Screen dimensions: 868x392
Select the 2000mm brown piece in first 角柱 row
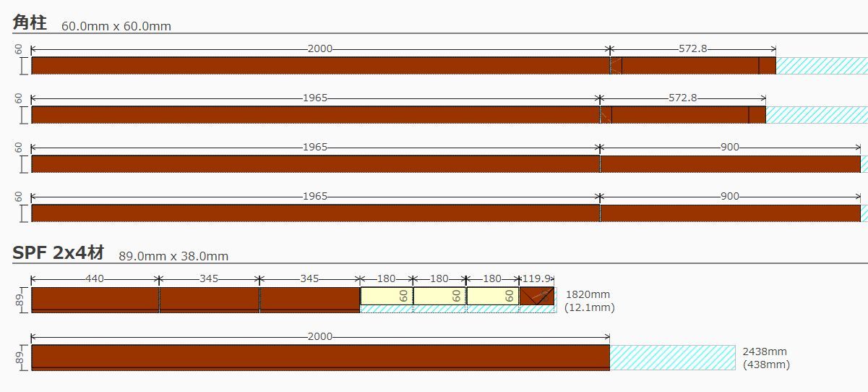pyautogui.click(x=320, y=65)
